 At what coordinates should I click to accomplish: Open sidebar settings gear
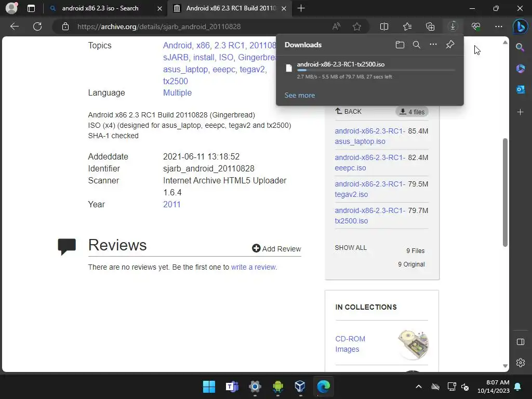[520, 363]
